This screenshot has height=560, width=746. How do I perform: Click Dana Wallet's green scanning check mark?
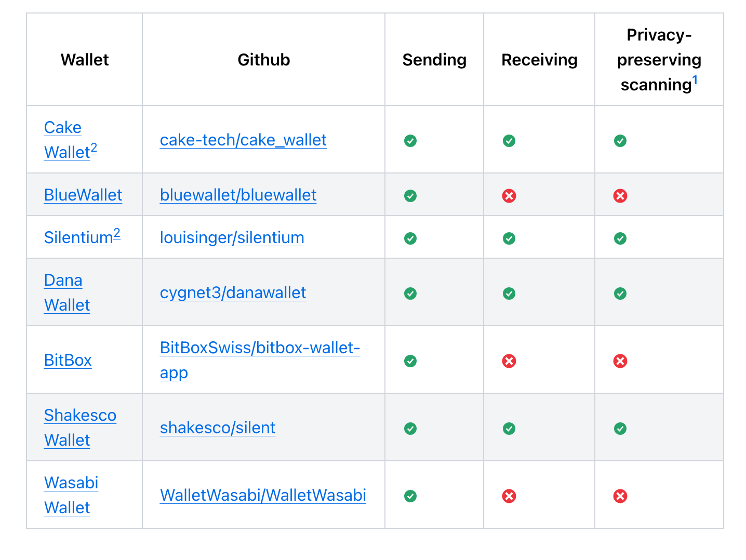620,294
